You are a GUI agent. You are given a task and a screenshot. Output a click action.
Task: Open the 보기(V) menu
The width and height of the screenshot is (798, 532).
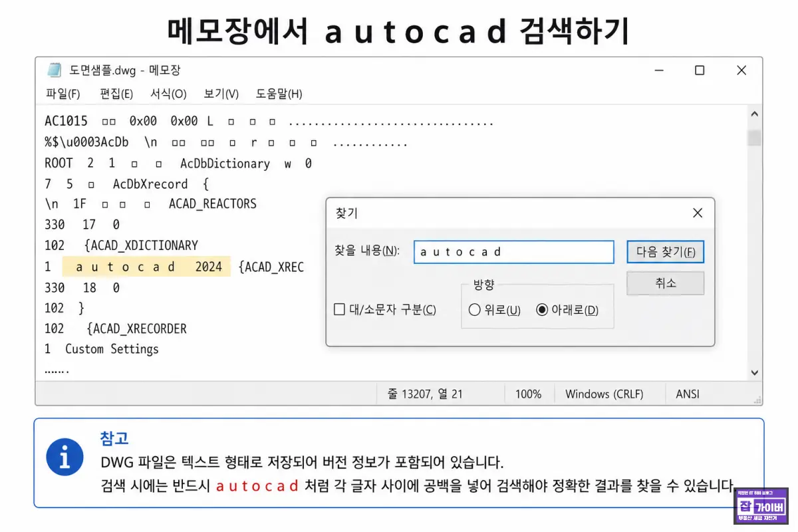tap(221, 94)
